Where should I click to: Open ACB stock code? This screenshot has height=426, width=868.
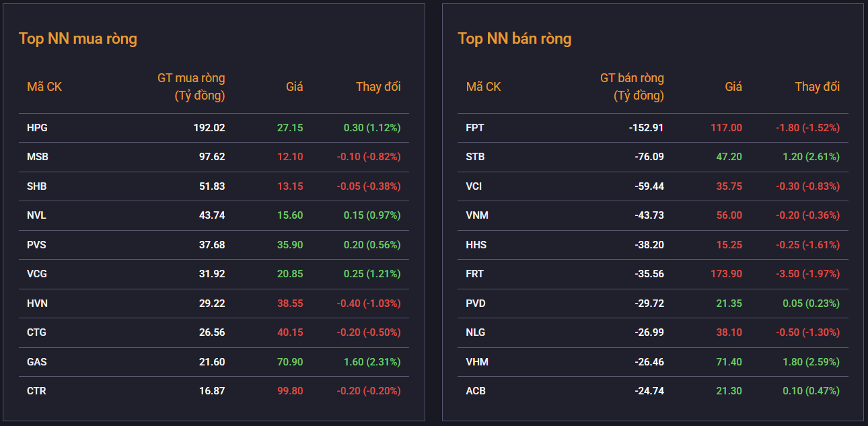pos(476,391)
